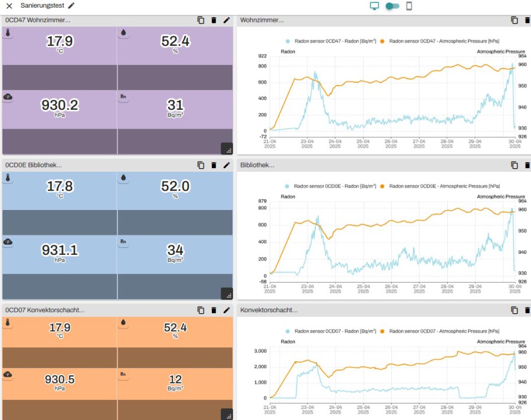Image resolution: width=531 pixels, height=420 pixels.
Task: Delete the Bibliothek chart widget
Action: [527, 165]
